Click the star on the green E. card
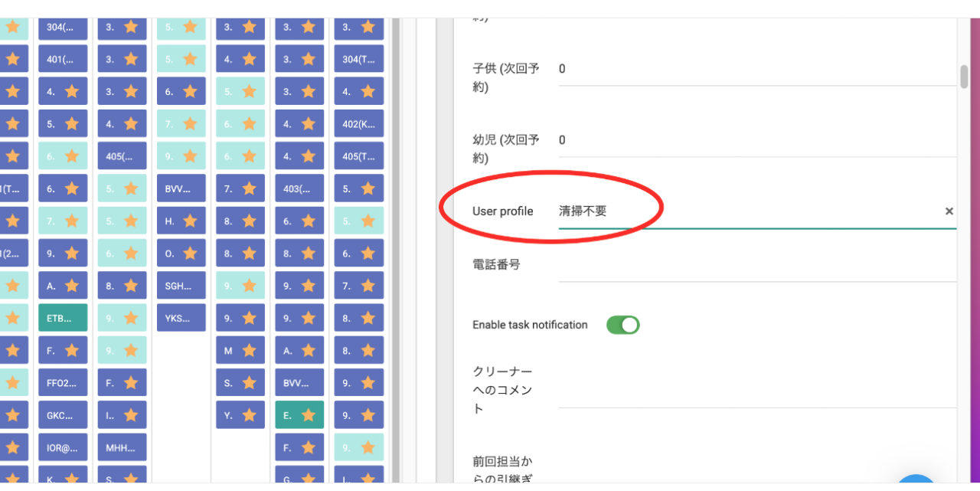Screen dimensions: 980x491 [x=309, y=415]
